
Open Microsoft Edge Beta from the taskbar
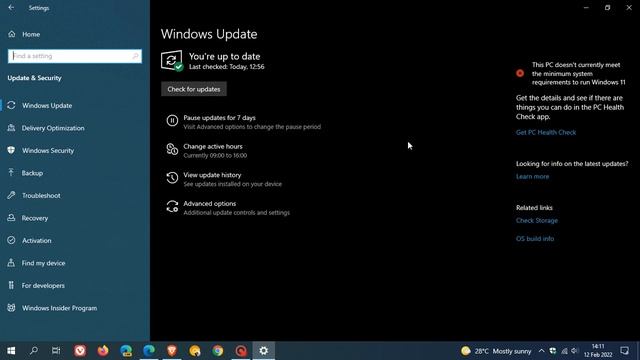(126, 351)
